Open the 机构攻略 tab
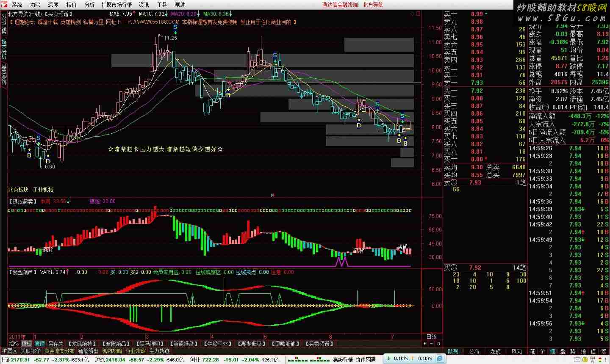 (x=112, y=351)
